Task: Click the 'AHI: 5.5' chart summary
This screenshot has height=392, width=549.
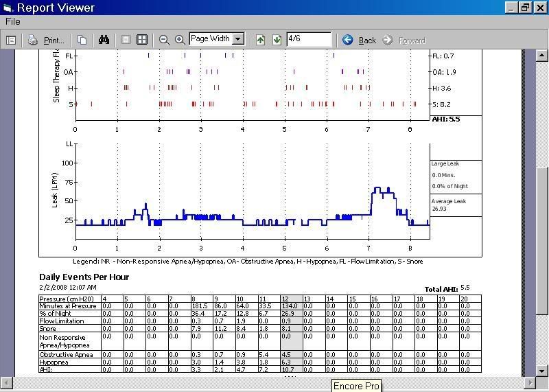Action: pyautogui.click(x=446, y=119)
